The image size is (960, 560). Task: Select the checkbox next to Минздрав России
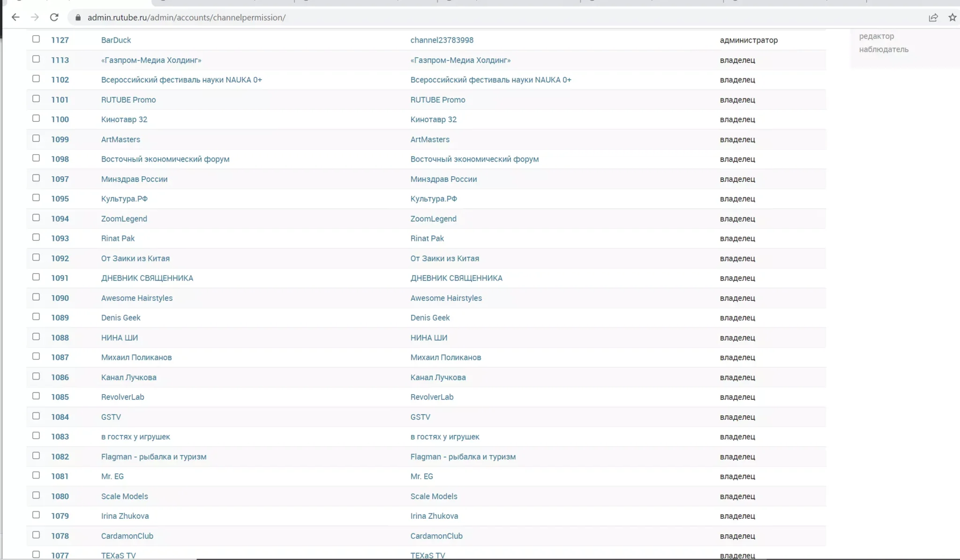click(x=36, y=178)
